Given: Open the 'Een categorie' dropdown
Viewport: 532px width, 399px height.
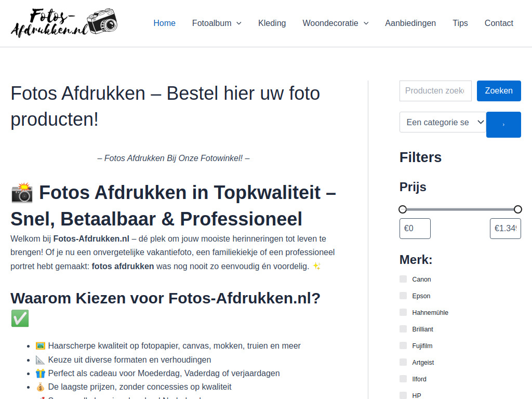Looking at the screenshot, I should tap(443, 122).
